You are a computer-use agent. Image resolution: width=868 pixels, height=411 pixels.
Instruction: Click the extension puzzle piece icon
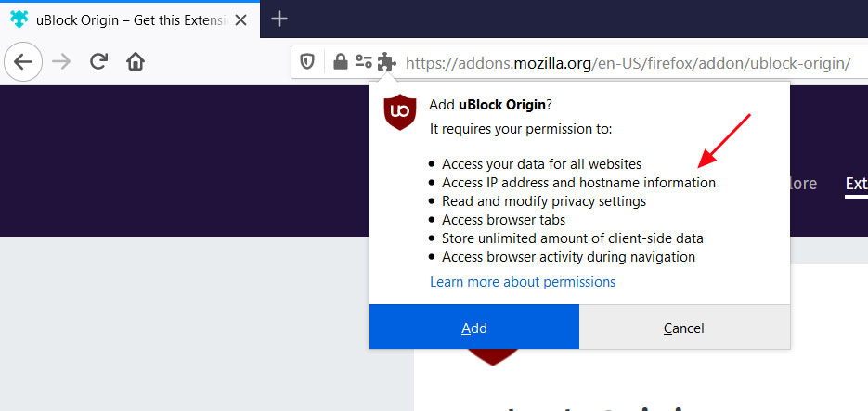386,62
